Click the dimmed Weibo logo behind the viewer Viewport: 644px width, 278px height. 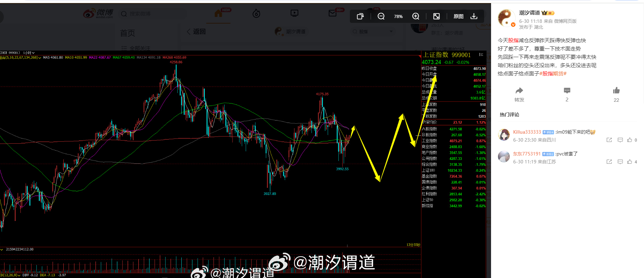(98, 14)
